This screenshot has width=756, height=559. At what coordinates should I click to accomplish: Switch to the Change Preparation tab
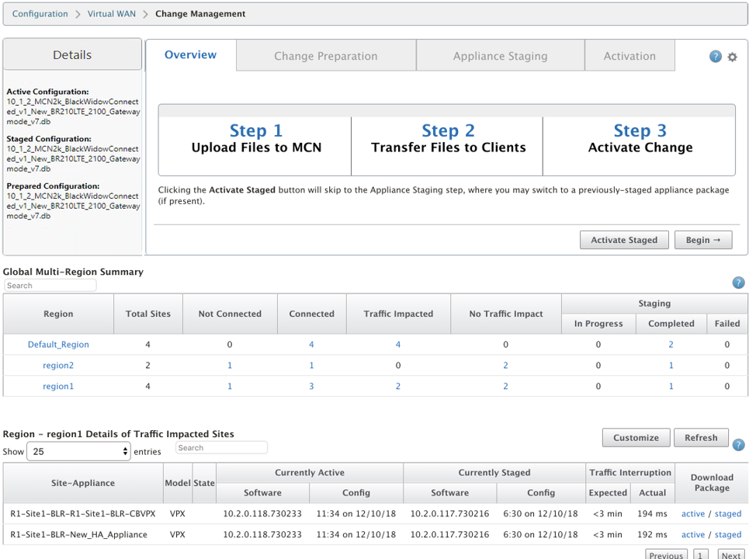(326, 56)
